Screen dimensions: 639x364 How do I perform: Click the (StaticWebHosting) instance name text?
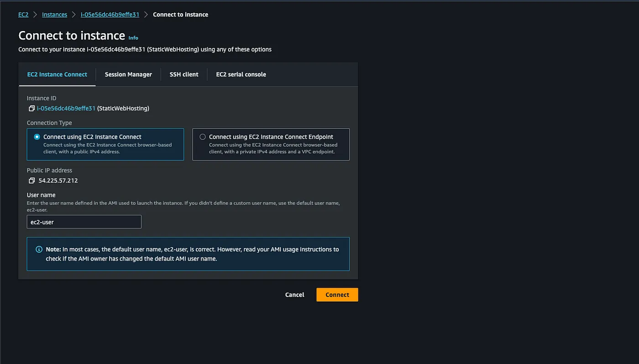(x=123, y=109)
